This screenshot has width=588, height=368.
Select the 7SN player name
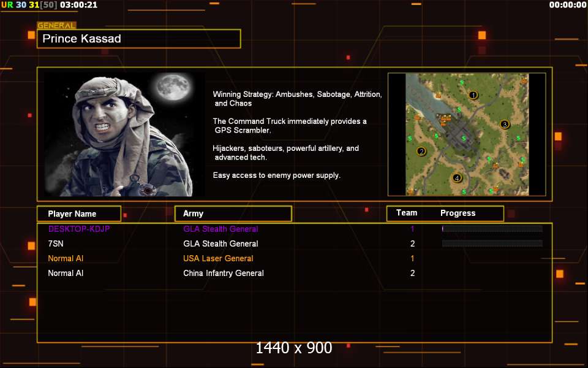coord(56,243)
